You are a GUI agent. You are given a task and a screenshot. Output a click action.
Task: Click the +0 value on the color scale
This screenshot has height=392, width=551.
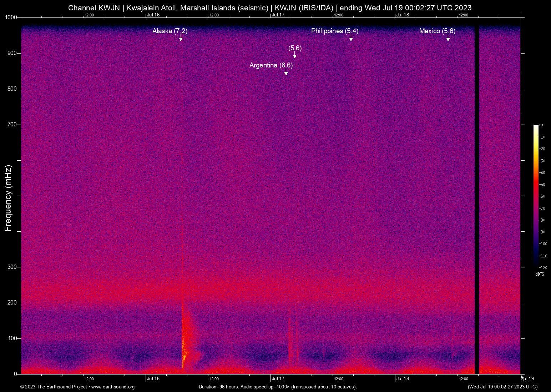[x=541, y=125]
